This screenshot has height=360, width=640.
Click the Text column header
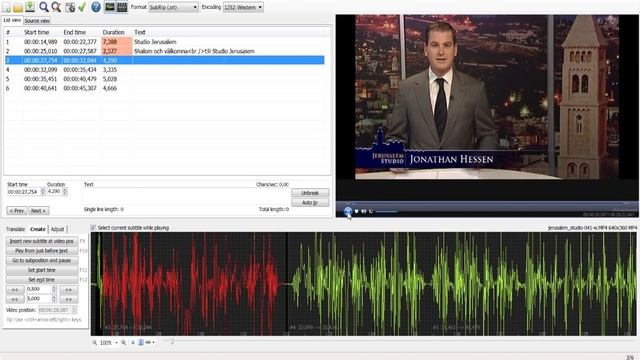coord(140,32)
